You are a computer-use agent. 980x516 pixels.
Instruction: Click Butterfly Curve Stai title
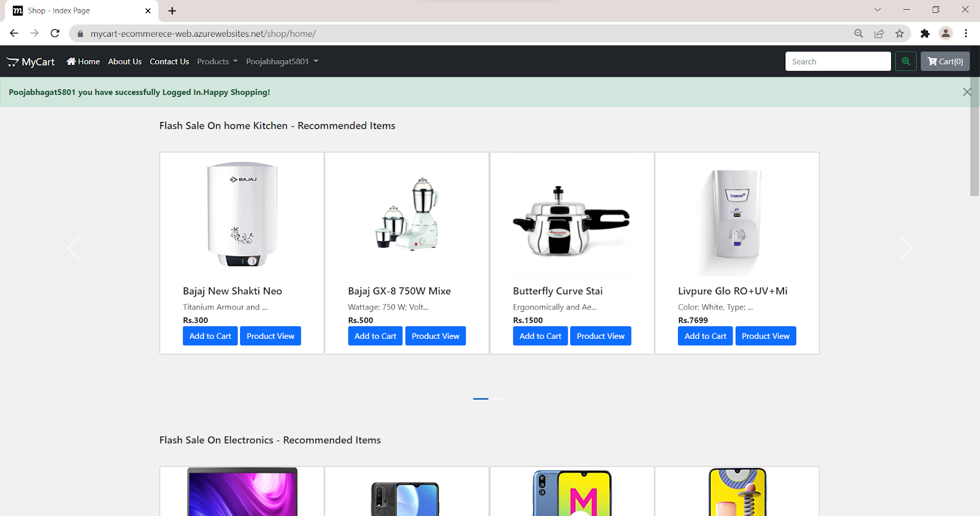[558, 291]
